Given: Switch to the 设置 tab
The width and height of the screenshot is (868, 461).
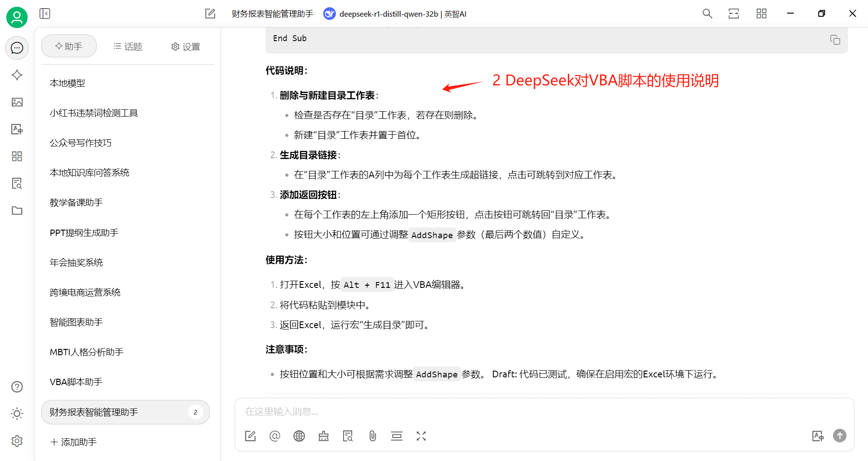Looking at the screenshot, I should 186,47.
